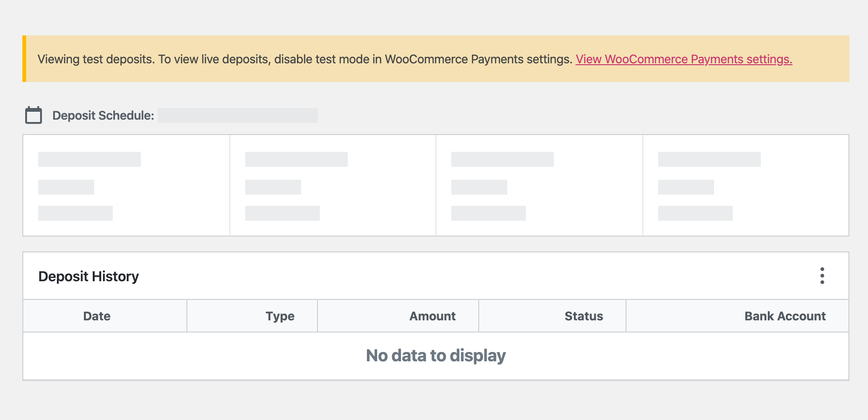This screenshot has width=868, height=420.
Task: Toggle the second card's middle placeholder row
Action: (273, 188)
